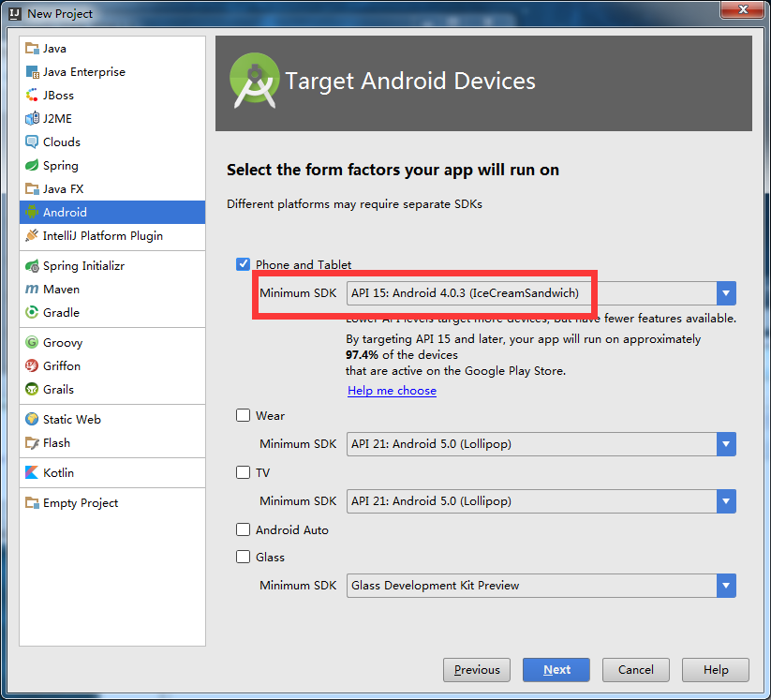Viewport: 771px width, 700px height.
Task: Select Spring project type
Action: coord(112,165)
